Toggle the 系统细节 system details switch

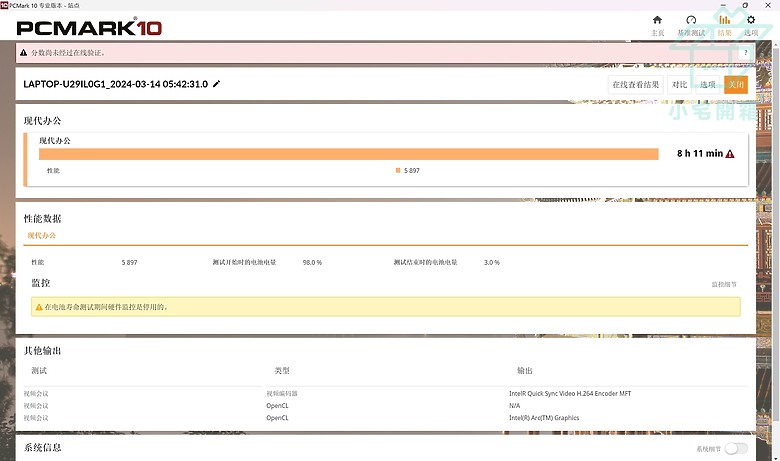click(x=736, y=449)
